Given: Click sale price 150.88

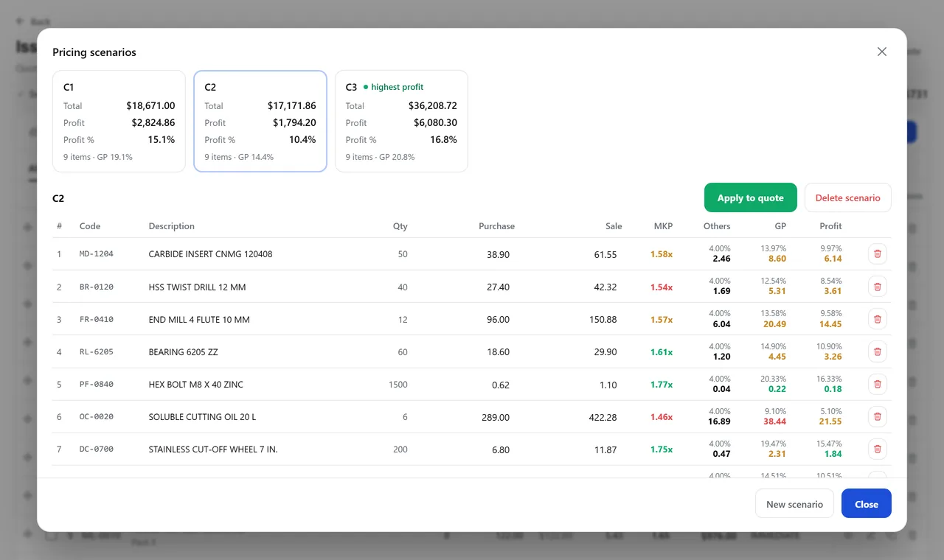Looking at the screenshot, I should click(602, 320).
